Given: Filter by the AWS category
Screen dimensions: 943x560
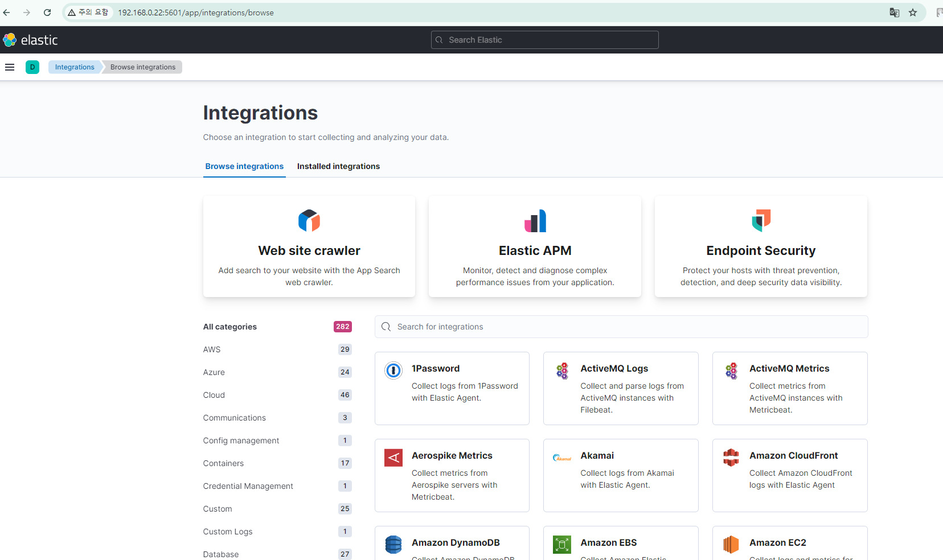Looking at the screenshot, I should pyautogui.click(x=212, y=349).
